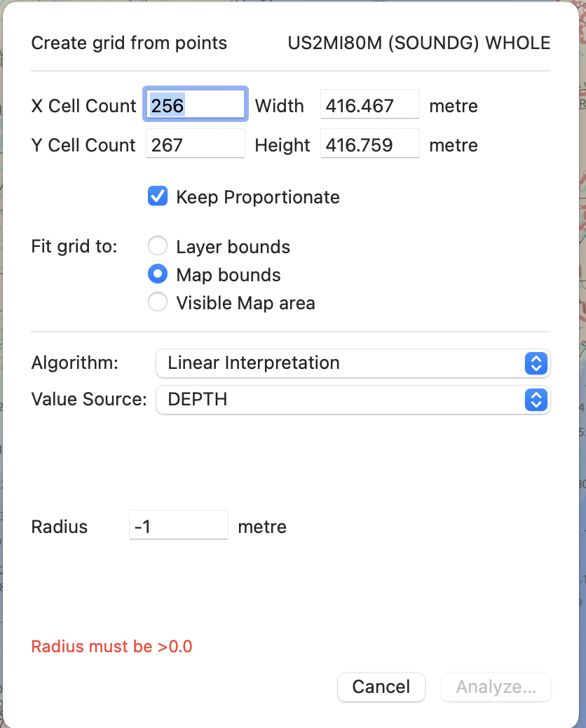Enable the Keep Proportionate checkbox

click(157, 196)
